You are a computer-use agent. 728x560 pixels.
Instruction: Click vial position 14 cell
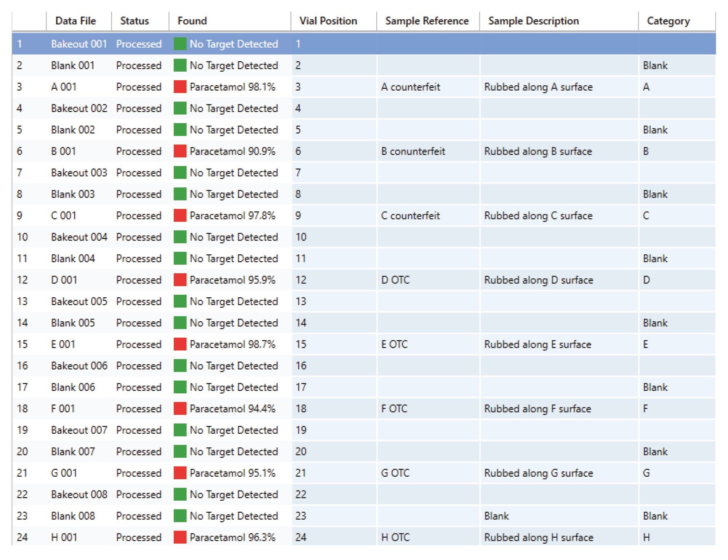pos(334,323)
